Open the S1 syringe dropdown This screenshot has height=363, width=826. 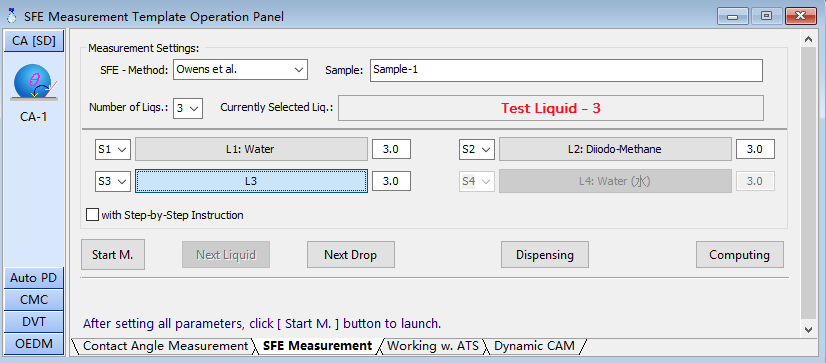(x=113, y=150)
